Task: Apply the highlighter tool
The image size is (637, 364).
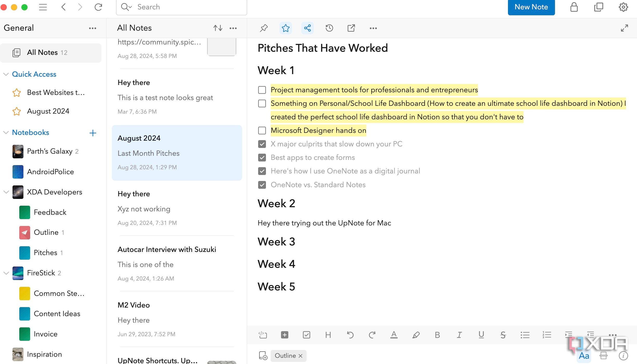Action: [416, 335]
